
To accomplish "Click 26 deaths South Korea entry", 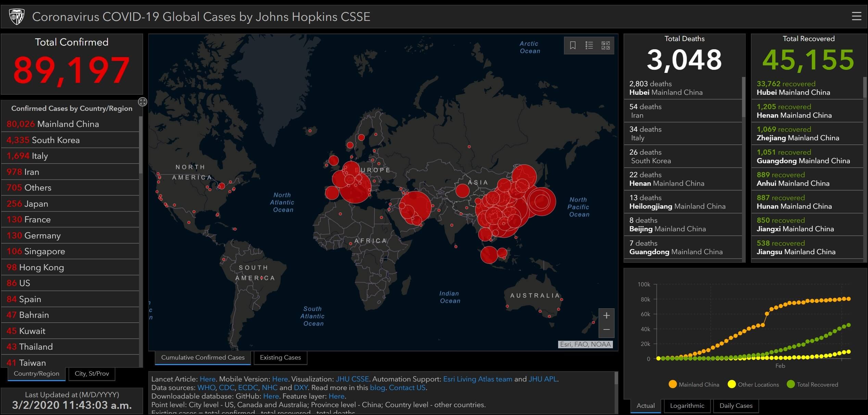I will pyautogui.click(x=683, y=156).
